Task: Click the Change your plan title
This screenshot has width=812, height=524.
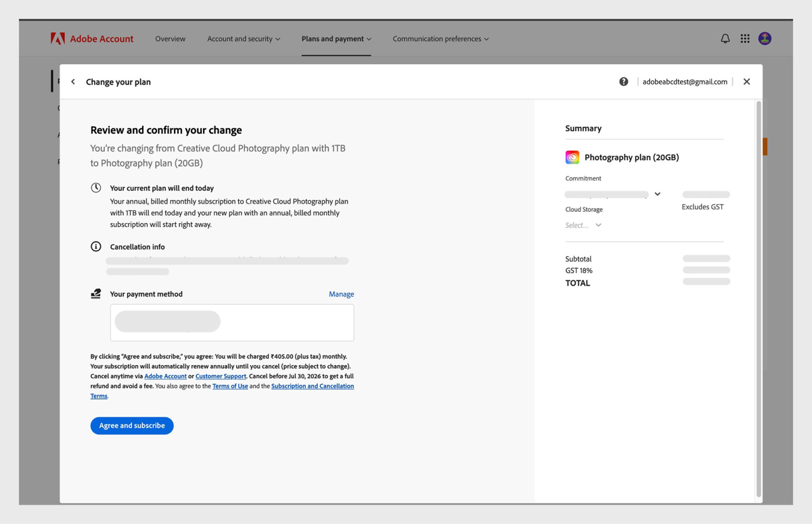Action: point(118,82)
